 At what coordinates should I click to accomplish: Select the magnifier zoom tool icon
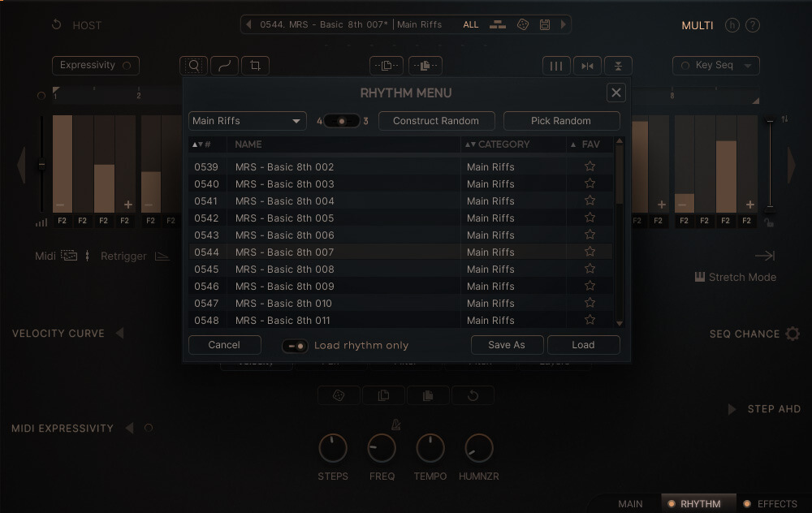194,66
